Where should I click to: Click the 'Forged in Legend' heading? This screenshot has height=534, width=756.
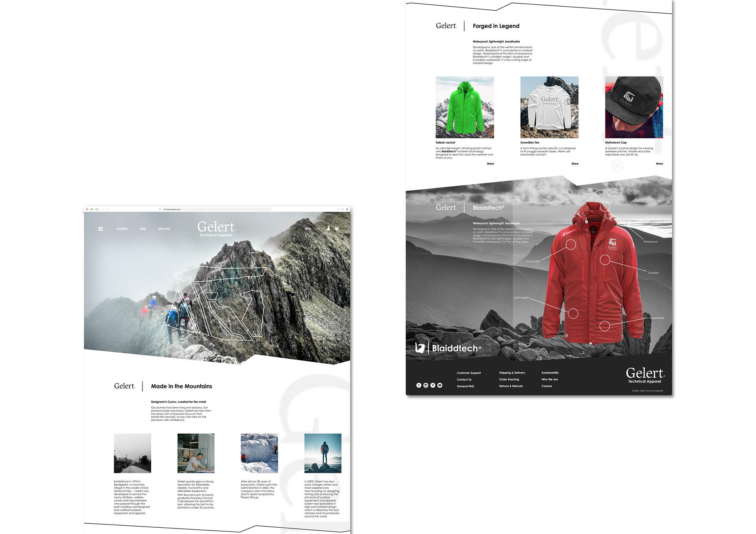click(x=496, y=26)
